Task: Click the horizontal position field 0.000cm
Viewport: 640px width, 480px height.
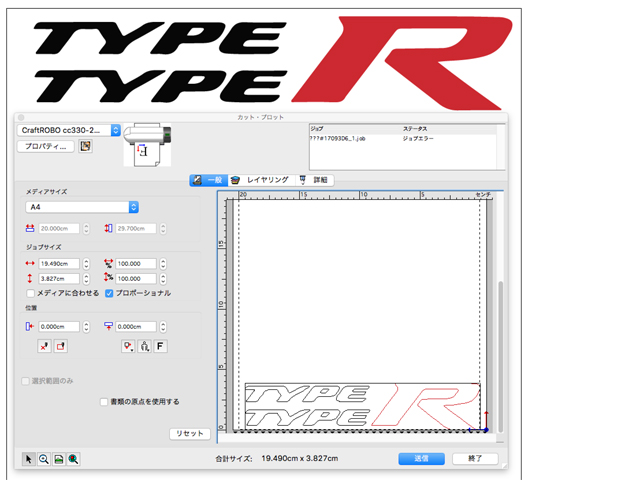Action: pyautogui.click(x=59, y=327)
